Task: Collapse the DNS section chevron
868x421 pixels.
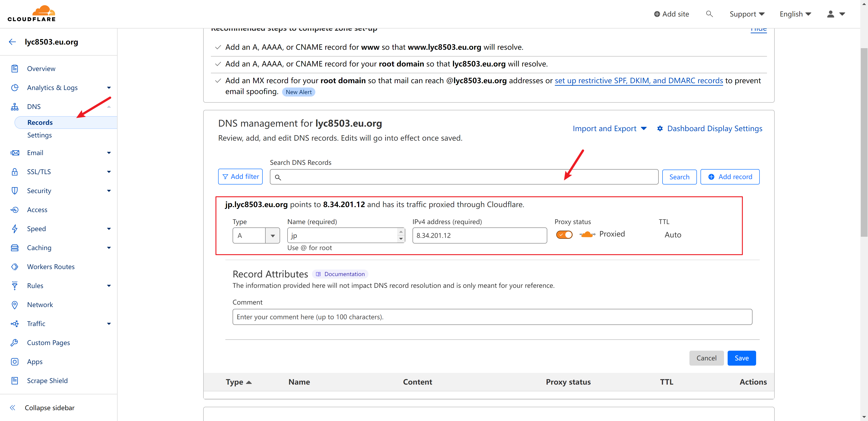Action: (109, 106)
